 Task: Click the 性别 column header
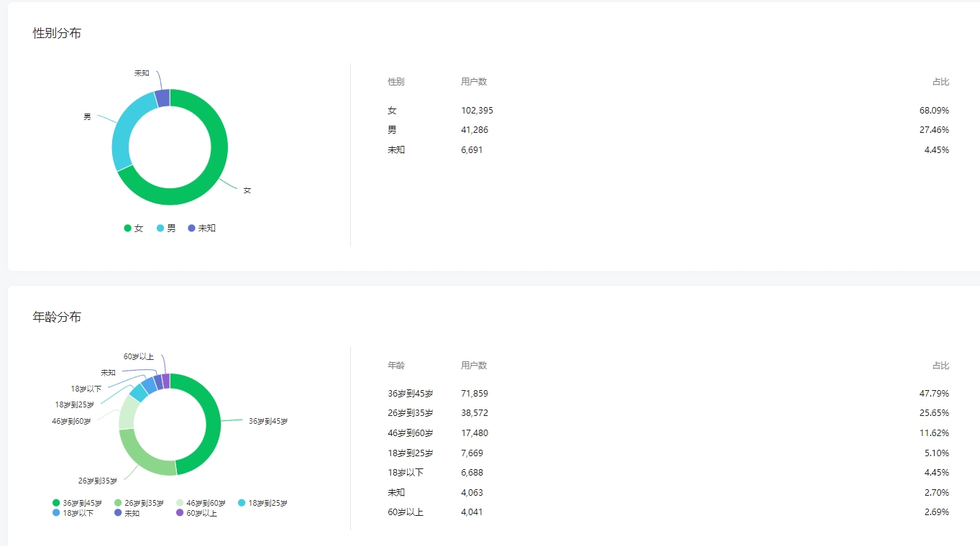click(x=396, y=82)
